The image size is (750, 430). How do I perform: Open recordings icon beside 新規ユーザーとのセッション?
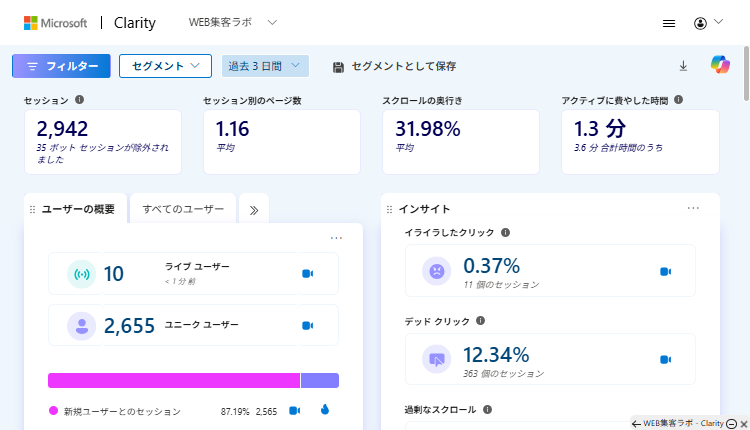pos(295,410)
